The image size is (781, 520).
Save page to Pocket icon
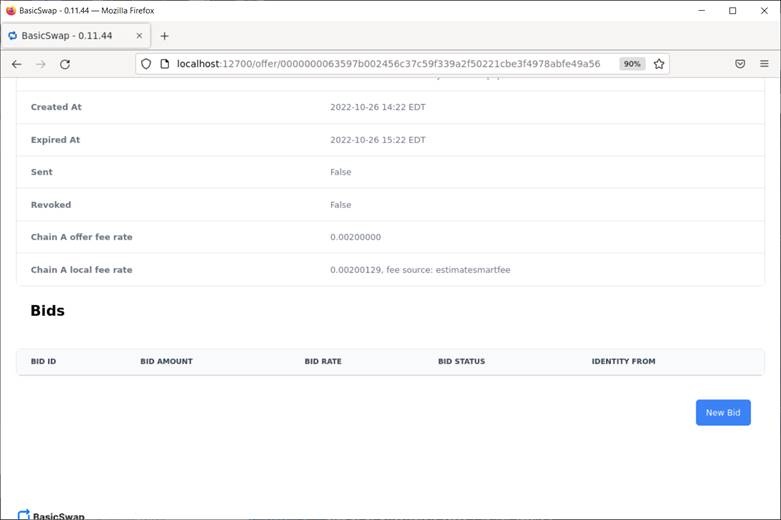pyautogui.click(x=740, y=64)
